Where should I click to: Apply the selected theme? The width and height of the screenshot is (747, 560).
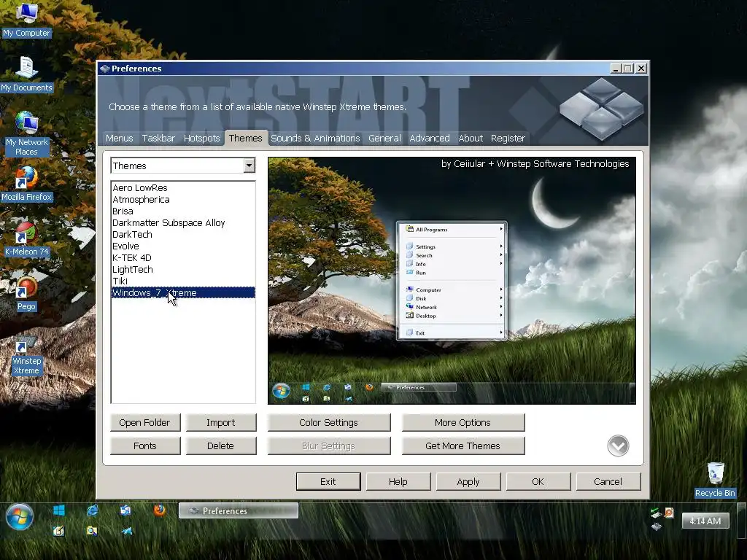468,481
